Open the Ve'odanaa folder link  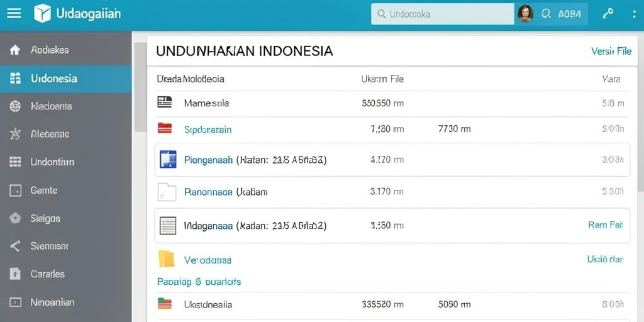(x=208, y=260)
